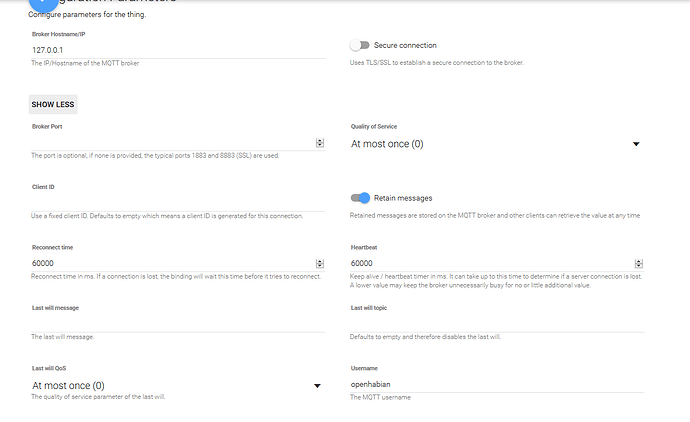Click the Broker Port stepper arrows
Viewport: 690px width, 422px height.
click(x=320, y=143)
